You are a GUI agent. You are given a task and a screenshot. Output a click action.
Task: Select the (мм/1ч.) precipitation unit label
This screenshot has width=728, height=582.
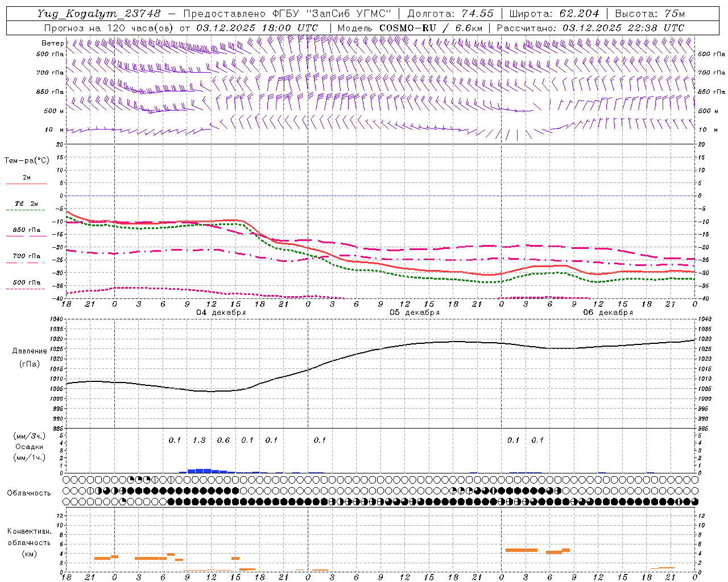pyautogui.click(x=30, y=458)
